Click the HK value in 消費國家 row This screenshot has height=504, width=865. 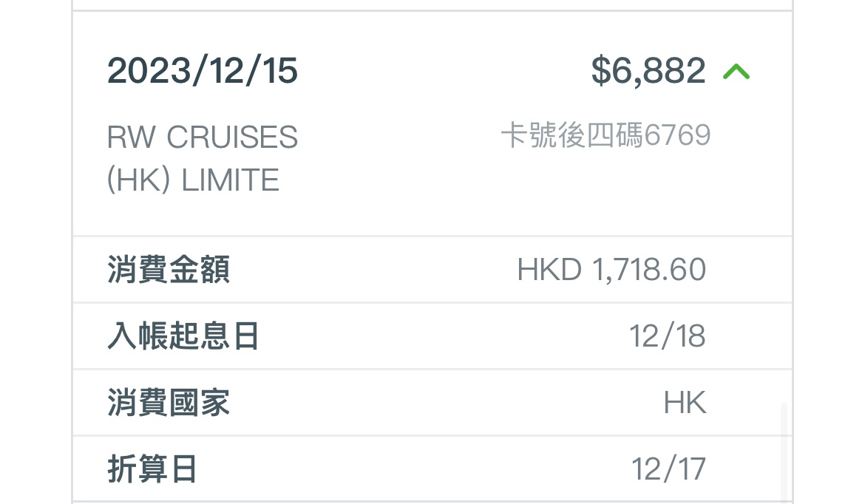click(685, 403)
